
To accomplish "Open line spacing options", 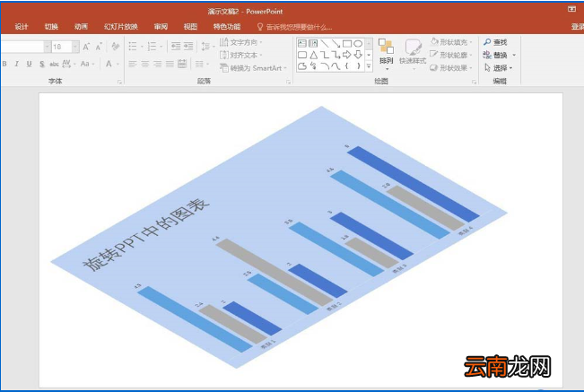I will (x=207, y=46).
